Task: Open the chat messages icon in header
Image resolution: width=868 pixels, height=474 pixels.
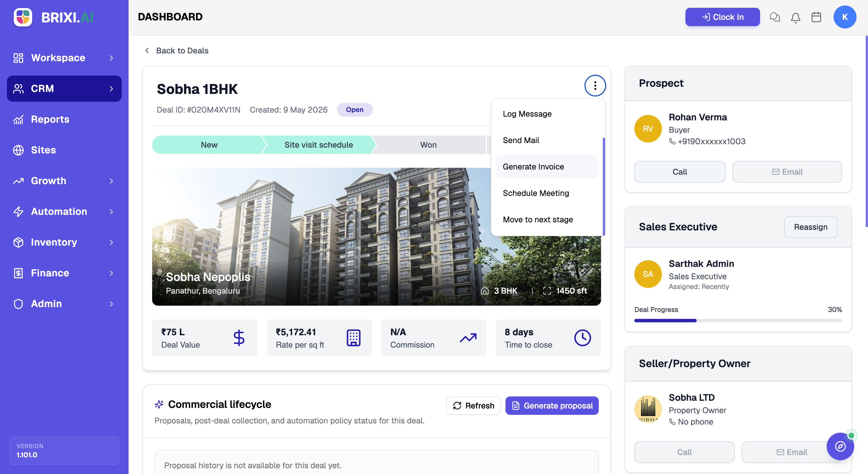Action: point(775,17)
